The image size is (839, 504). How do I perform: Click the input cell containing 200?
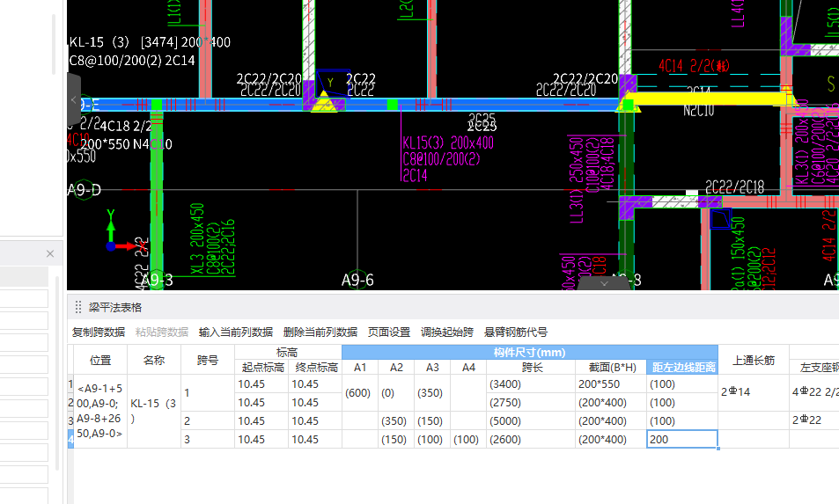click(681, 439)
